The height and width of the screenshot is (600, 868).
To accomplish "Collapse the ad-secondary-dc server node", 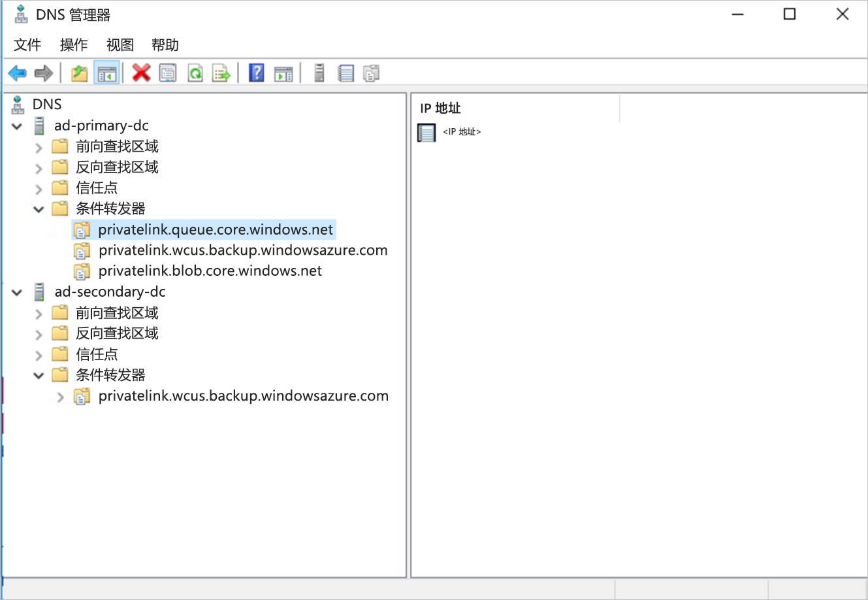I will tap(17, 293).
